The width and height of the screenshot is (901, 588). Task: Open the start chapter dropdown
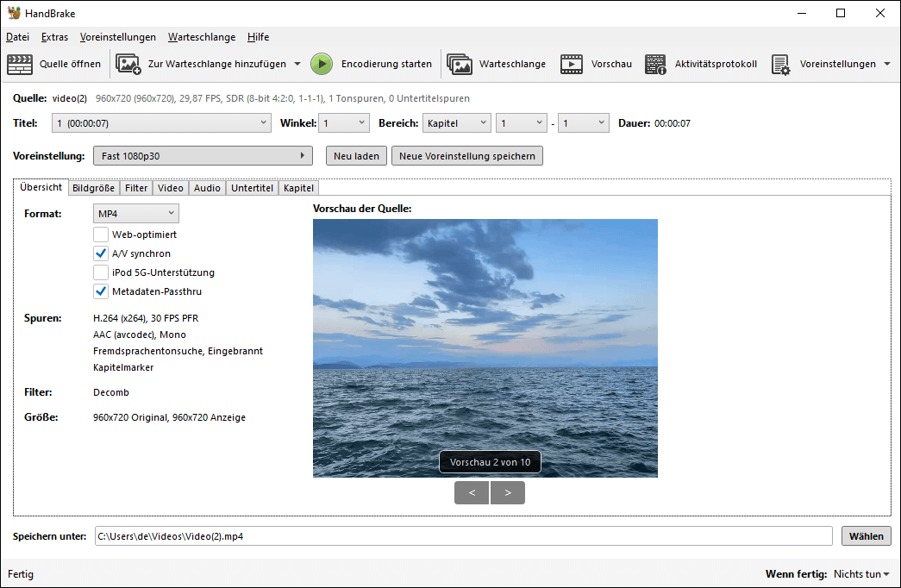pyautogui.click(x=522, y=123)
